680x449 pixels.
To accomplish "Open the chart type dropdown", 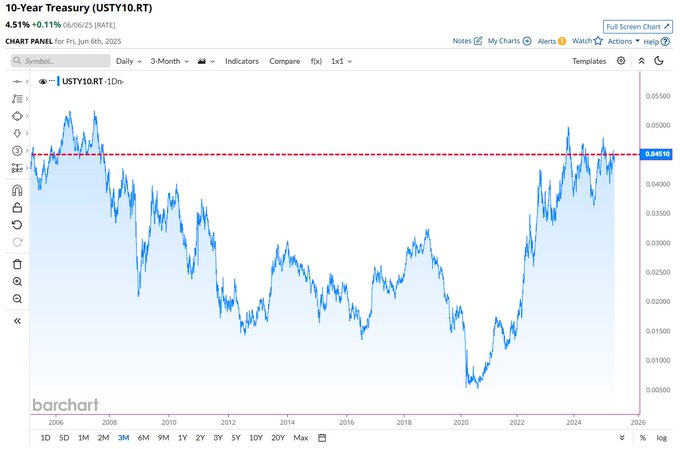I will click(x=206, y=61).
